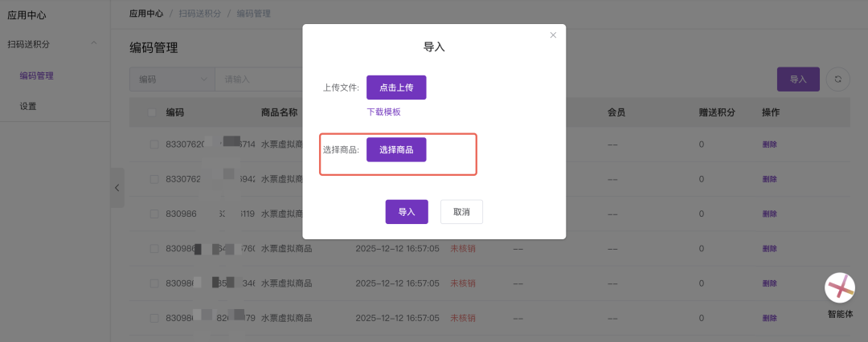The image size is (868, 342).
Task: Click 取消 to cancel the import
Action: click(461, 212)
